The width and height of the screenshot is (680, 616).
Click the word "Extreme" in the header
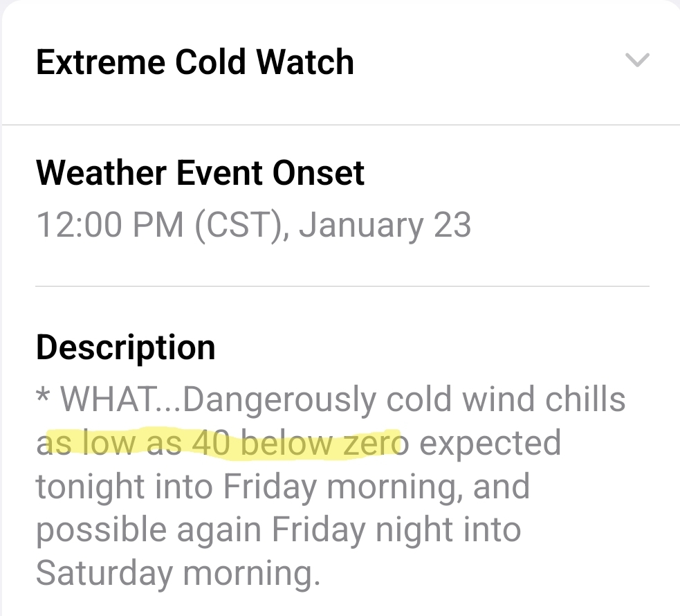[100, 62]
